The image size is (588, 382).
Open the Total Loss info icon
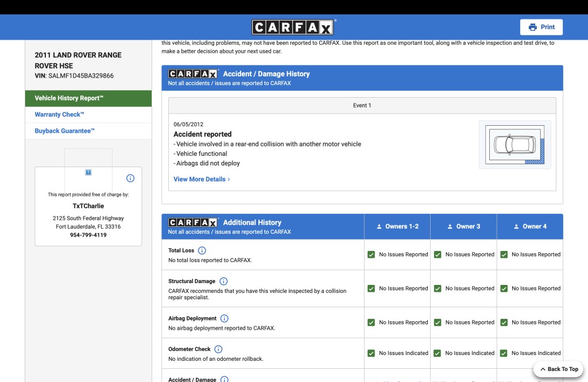pyautogui.click(x=202, y=250)
